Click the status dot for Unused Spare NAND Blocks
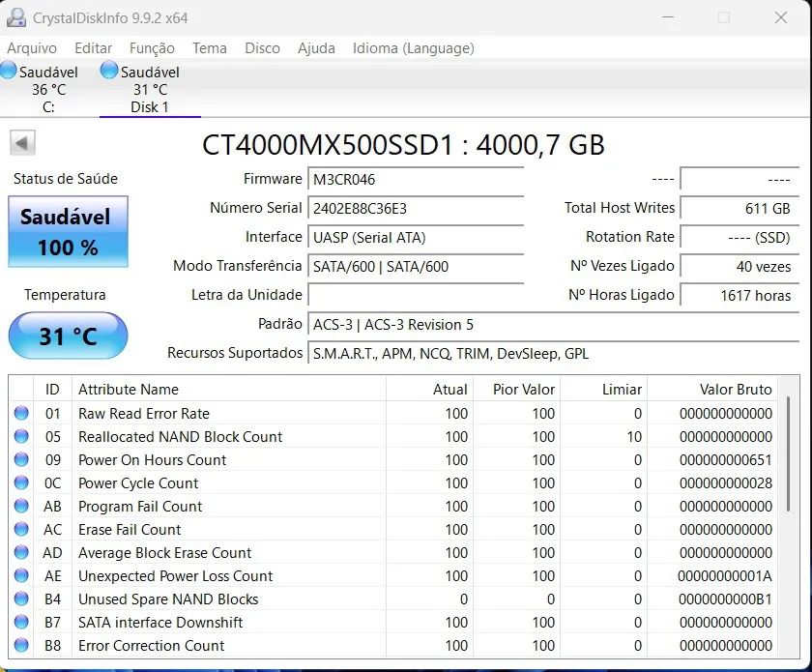The image size is (812, 672). pyautogui.click(x=21, y=599)
